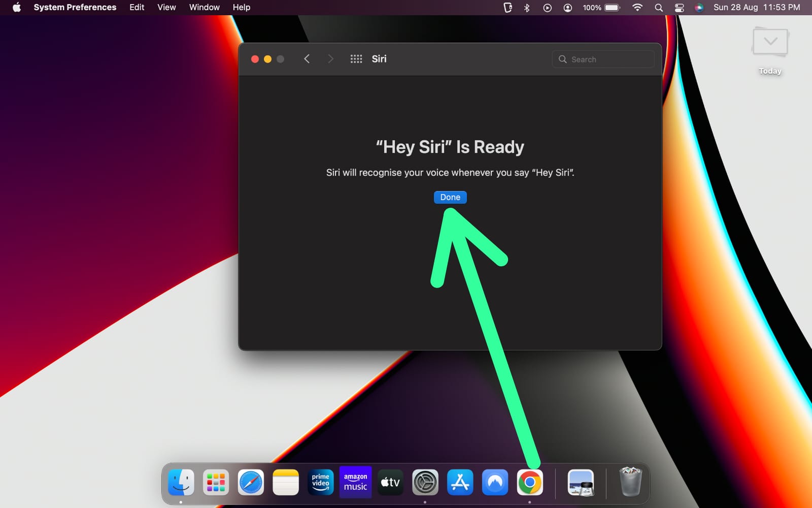The width and height of the screenshot is (812, 508).
Task: Show all preferences grid icon
Action: [356, 59]
